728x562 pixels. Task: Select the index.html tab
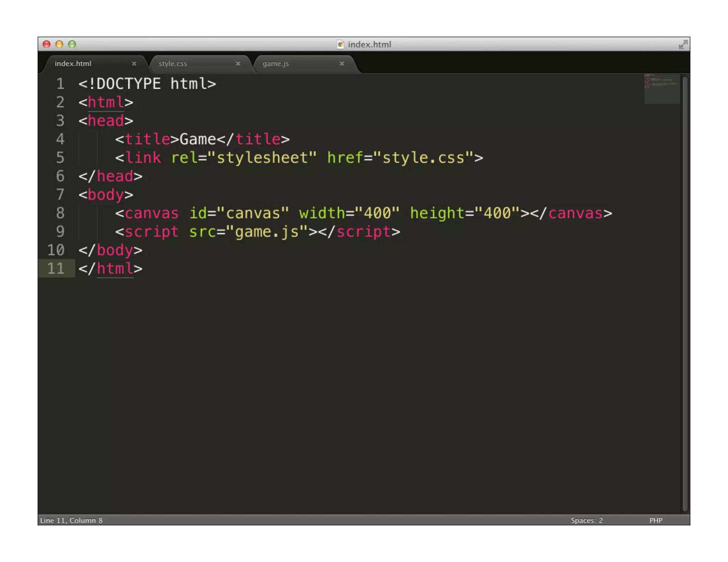coord(95,64)
